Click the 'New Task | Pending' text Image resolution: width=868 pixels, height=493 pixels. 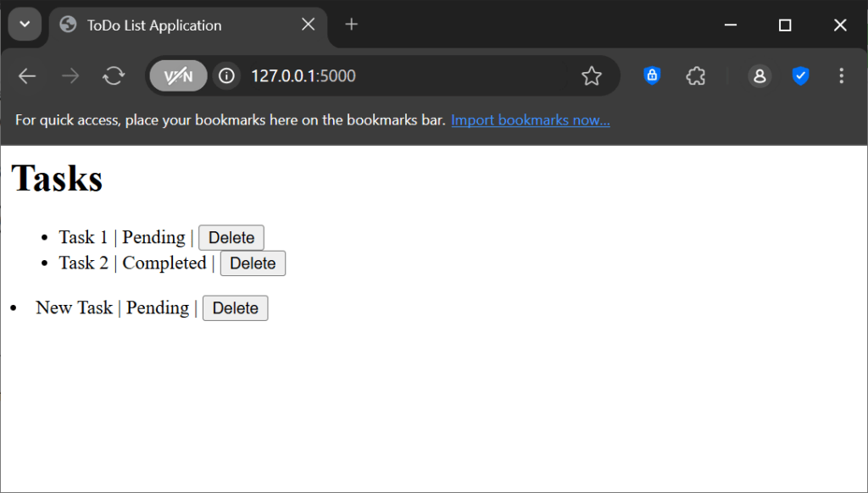pyautogui.click(x=113, y=307)
